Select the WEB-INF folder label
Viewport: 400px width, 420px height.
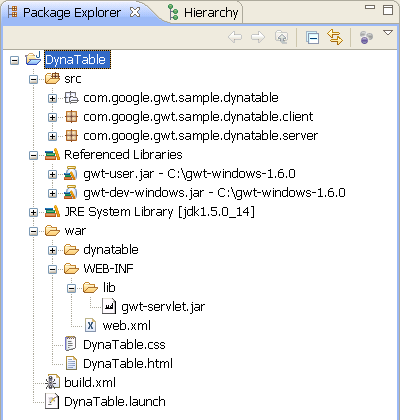pyautogui.click(x=108, y=269)
